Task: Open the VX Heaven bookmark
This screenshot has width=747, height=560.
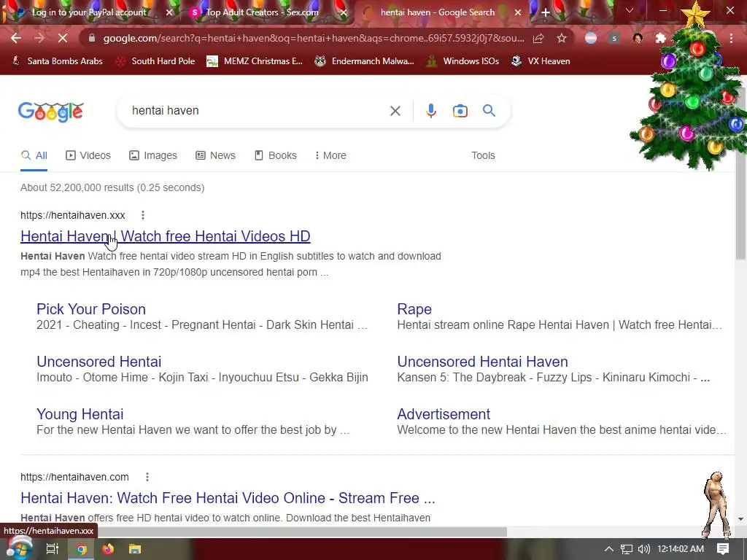Action: [541, 61]
